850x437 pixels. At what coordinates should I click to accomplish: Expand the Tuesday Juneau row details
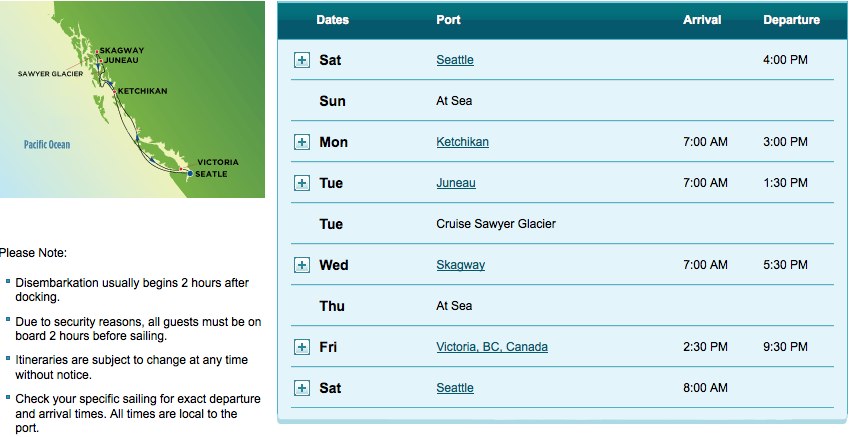coord(302,183)
